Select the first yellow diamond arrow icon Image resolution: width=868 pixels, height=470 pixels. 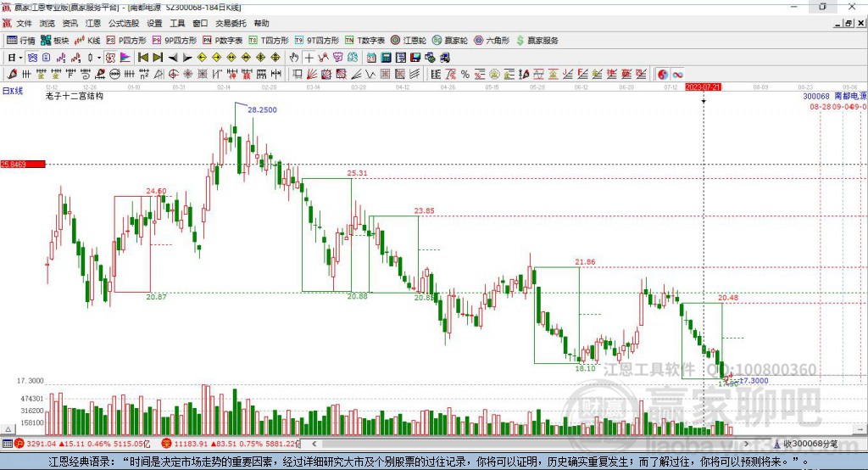202,58
